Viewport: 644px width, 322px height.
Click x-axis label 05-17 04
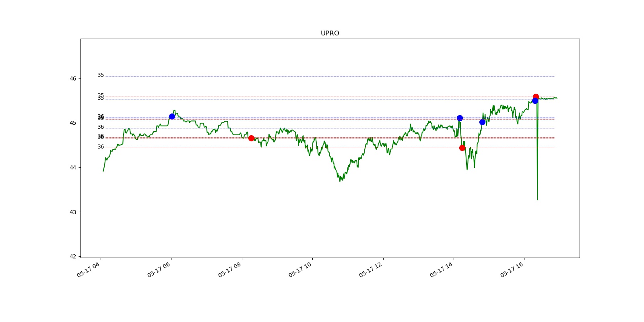(x=88, y=270)
